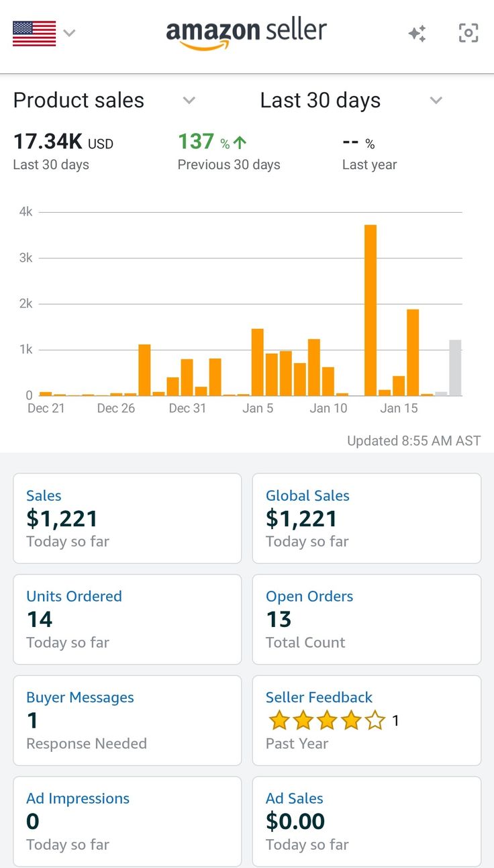
Task: Tap the Amazon Seller logo
Action: (x=246, y=33)
